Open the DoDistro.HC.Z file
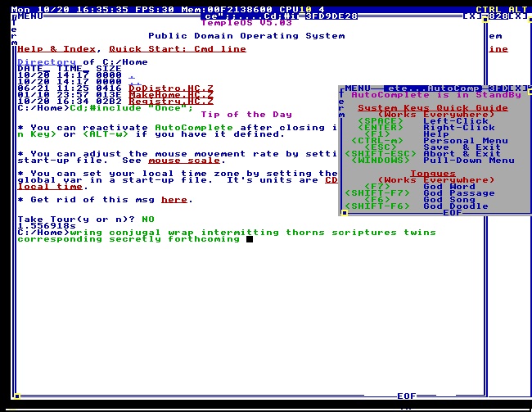The height and width of the screenshot is (412, 532). pos(171,88)
